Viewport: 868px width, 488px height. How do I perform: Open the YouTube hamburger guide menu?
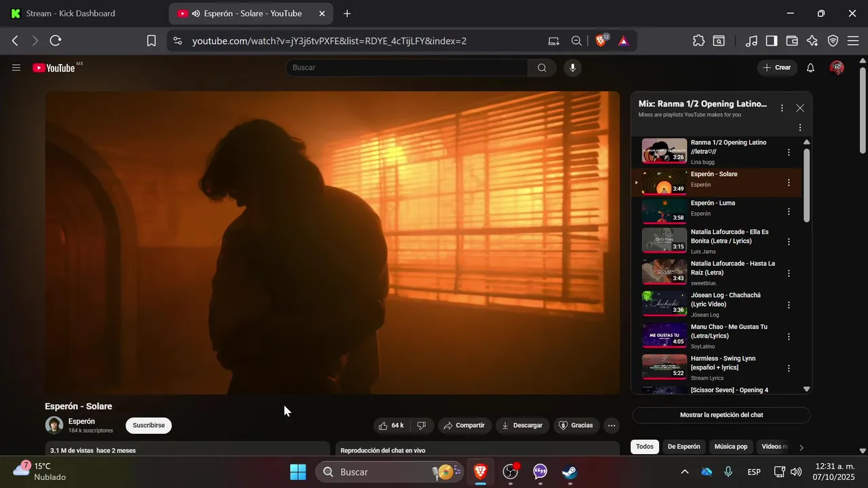pos(16,68)
